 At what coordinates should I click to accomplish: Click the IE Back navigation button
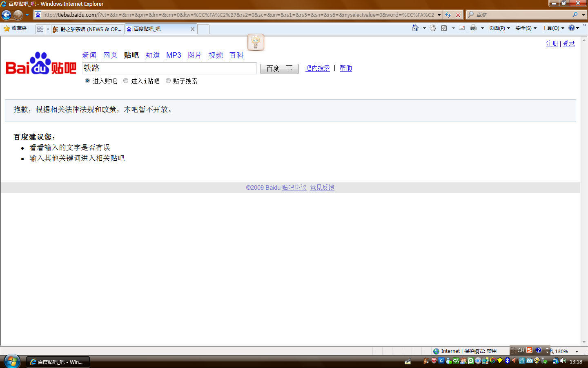7,15
